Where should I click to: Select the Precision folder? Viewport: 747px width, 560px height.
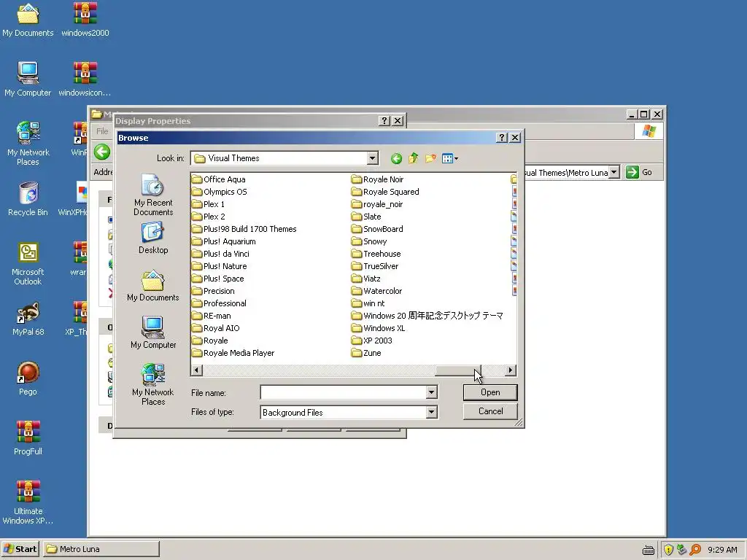(x=214, y=291)
